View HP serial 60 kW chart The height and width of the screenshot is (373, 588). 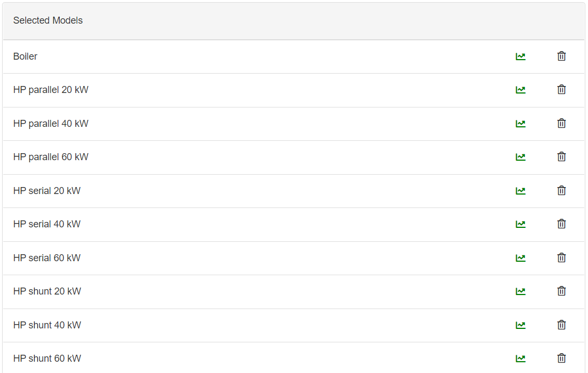coord(520,258)
